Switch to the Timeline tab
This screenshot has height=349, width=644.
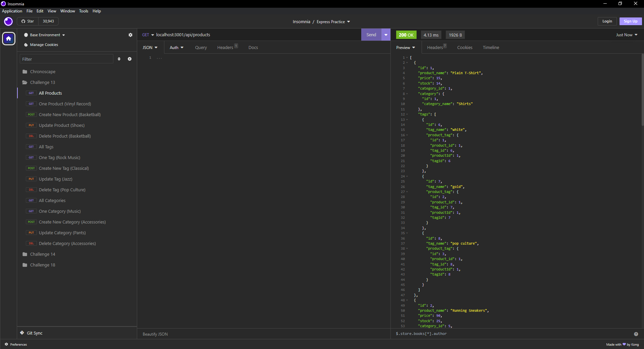click(491, 48)
